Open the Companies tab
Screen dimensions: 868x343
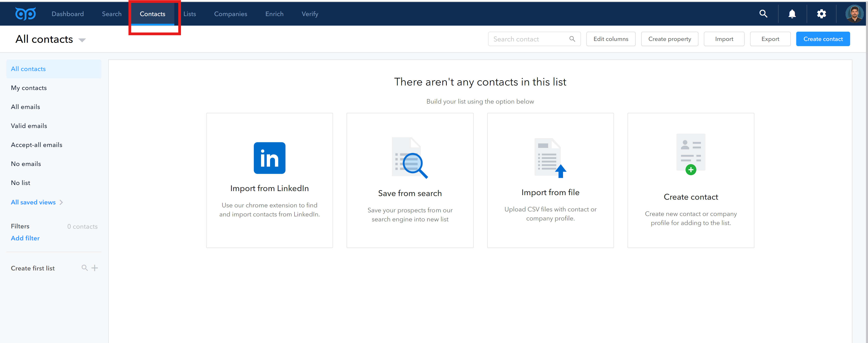[x=230, y=14]
